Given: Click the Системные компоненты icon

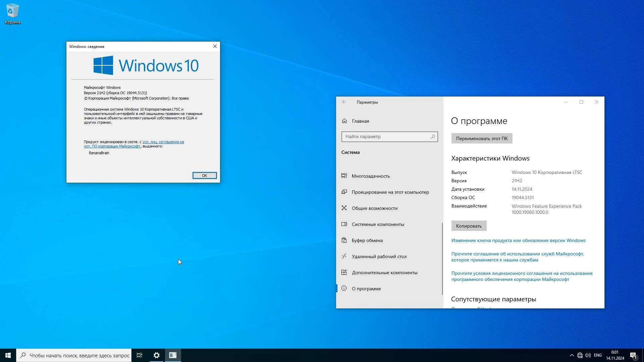Looking at the screenshot, I should pyautogui.click(x=344, y=224).
